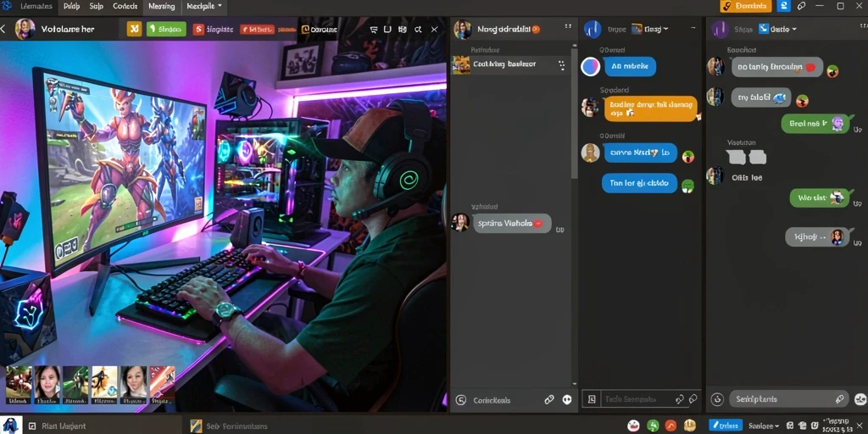Click the scrollbar down arrow in the first chat
The height and width of the screenshot is (434, 868).
click(x=575, y=383)
